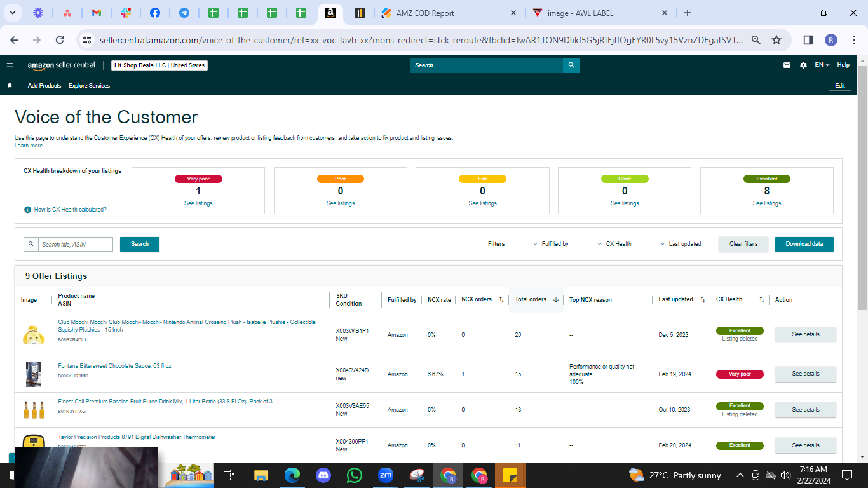Open the Learn more link
This screenshot has height=488, width=868.
(29, 146)
